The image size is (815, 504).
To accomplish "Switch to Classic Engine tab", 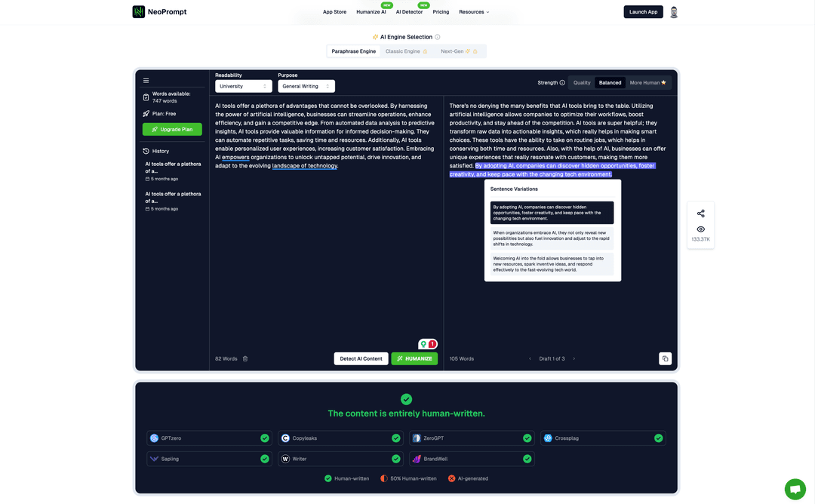I will [x=406, y=51].
